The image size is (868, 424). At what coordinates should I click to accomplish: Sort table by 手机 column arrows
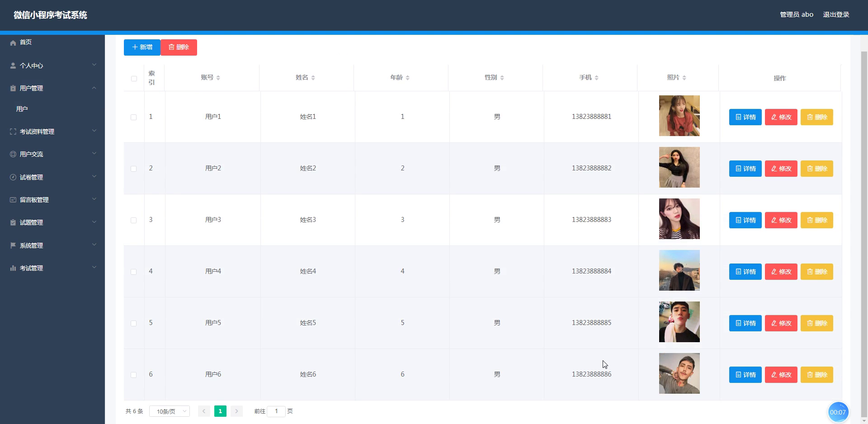point(596,78)
